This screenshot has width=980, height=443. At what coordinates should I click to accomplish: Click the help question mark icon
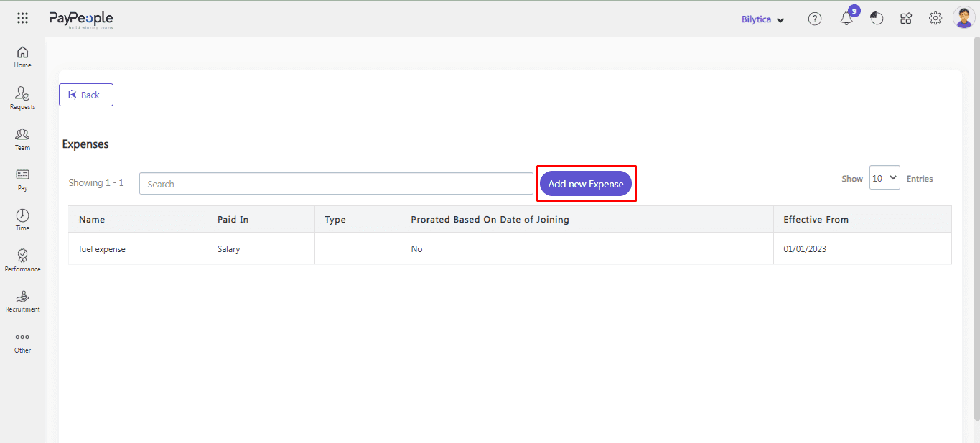pos(814,19)
